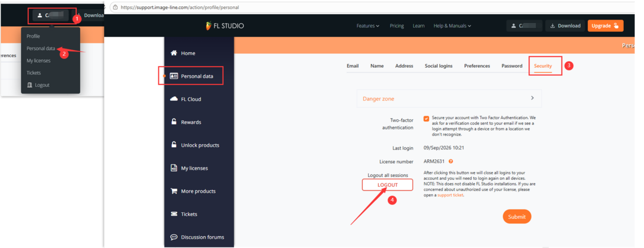
Task: Click the Personal data ID card icon
Action: pos(174,76)
